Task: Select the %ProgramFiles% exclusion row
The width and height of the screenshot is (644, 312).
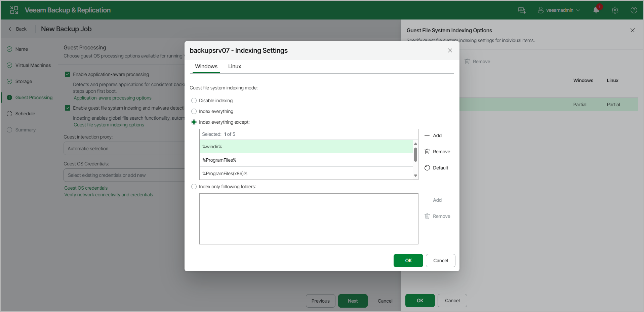Action: 306,160
